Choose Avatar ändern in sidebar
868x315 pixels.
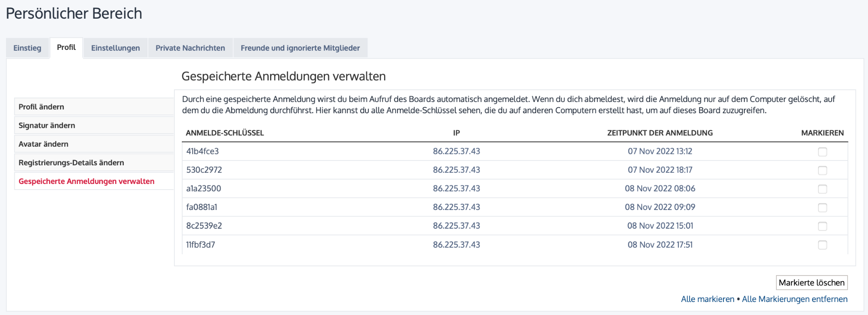coord(43,144)
